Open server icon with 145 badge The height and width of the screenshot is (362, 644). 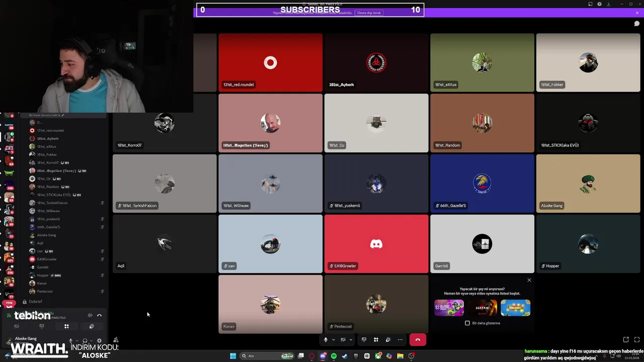coord(9,185)
